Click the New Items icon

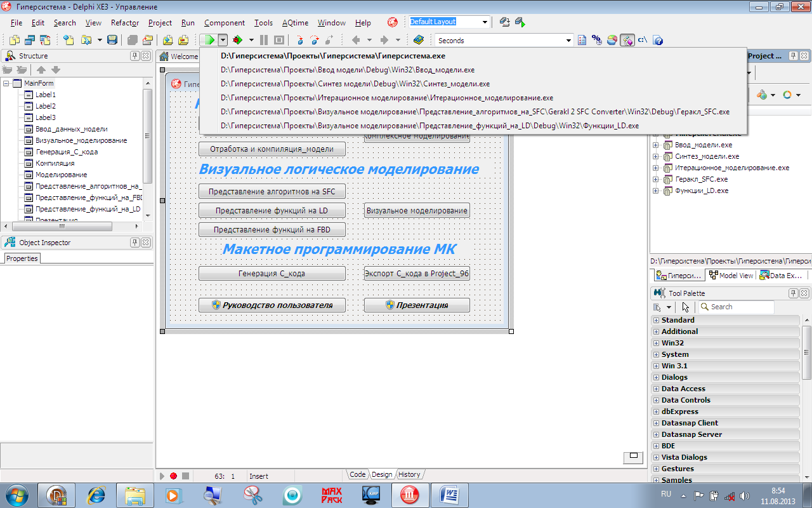click(x=68, y=40)
